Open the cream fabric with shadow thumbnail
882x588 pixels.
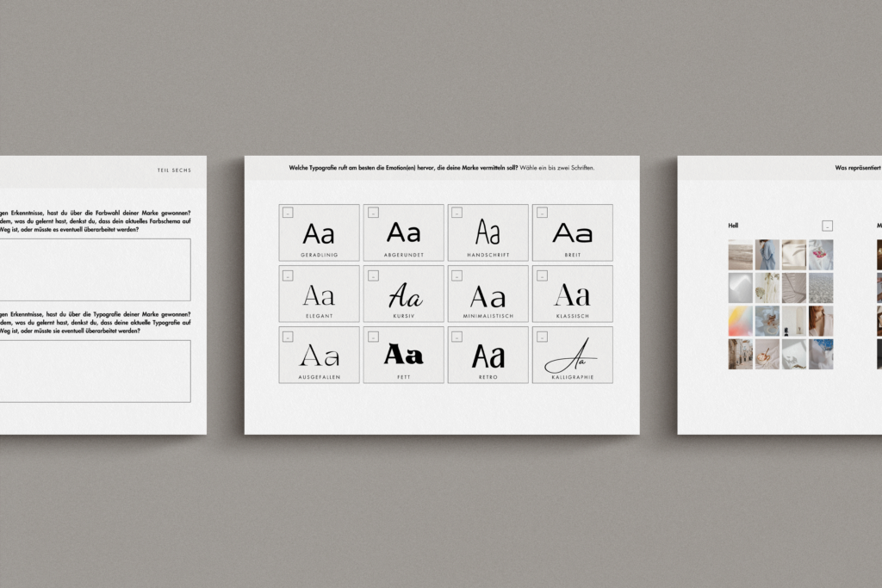[793, 255]
